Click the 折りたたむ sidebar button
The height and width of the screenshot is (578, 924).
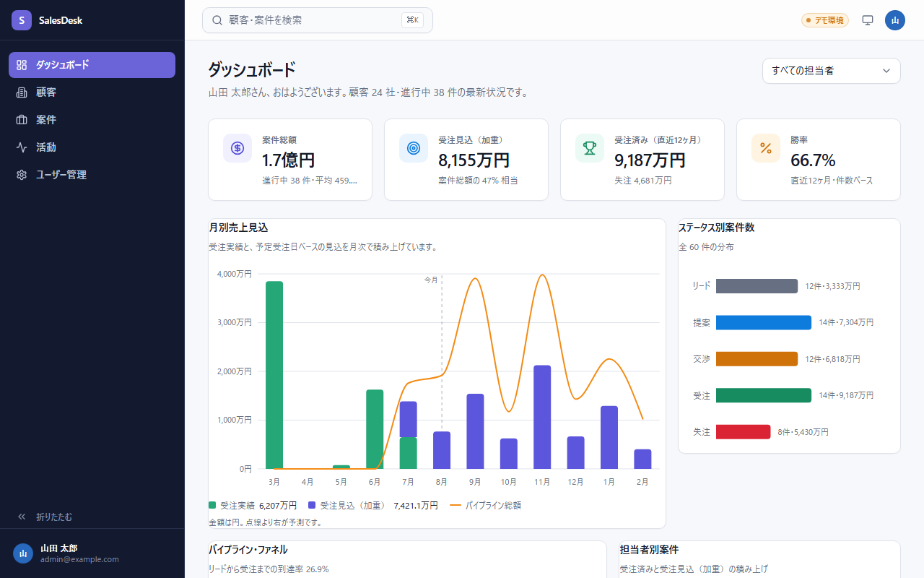coord(92,517)
